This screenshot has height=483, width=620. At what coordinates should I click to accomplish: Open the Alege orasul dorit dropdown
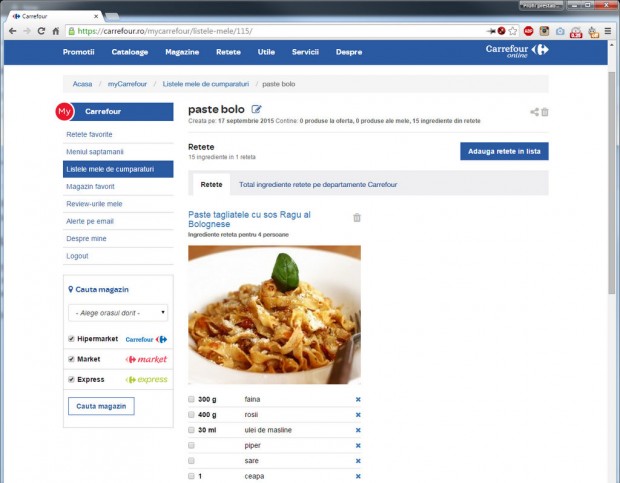[x=118, y=313]
